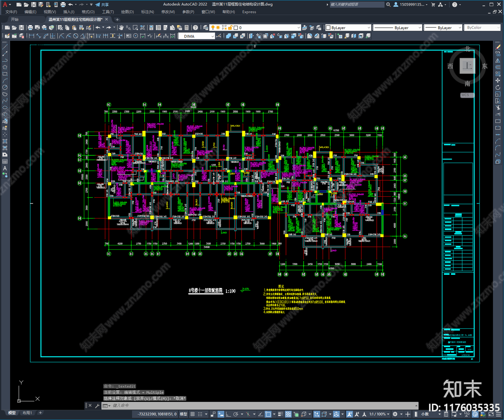Select the Linear dimension tool
The image size is (504, 420).
click(x=31, y=36)
